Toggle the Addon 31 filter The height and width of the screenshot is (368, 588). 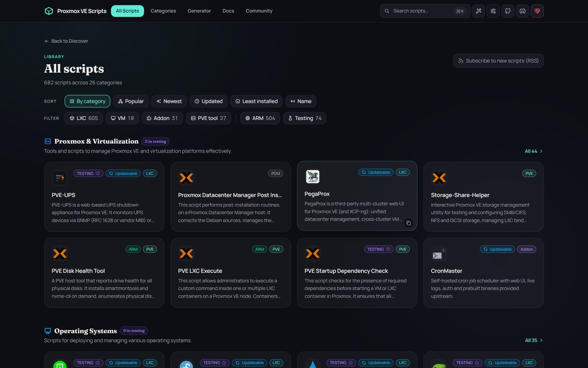[162, 118]
